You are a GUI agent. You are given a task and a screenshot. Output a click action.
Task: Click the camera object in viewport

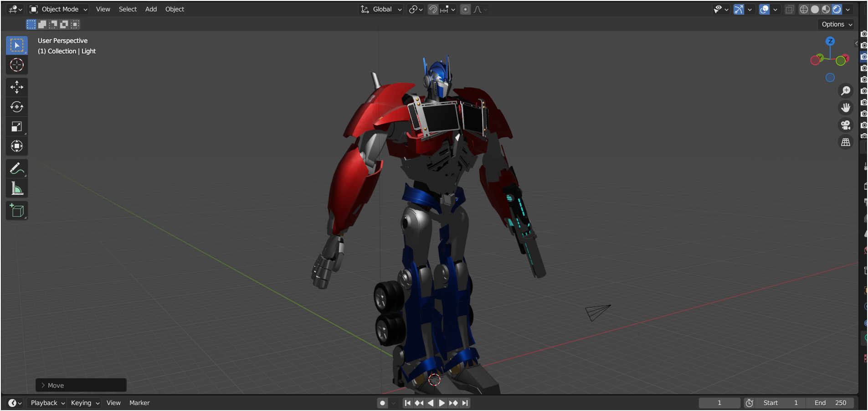coord(597,312)
